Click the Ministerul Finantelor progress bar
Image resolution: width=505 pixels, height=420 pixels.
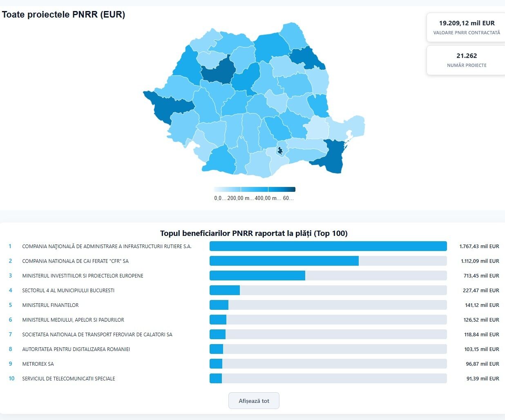click(x=328, y=305)
